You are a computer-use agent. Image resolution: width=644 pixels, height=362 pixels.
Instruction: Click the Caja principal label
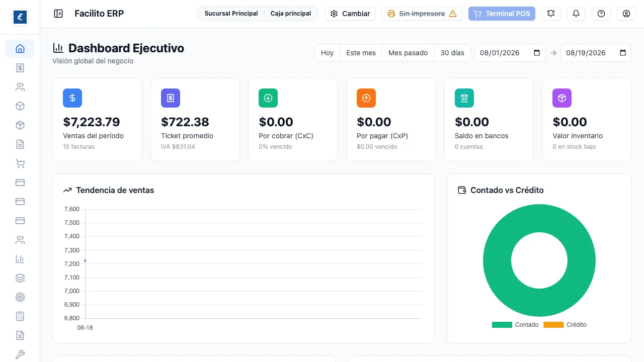click(291, 14)
